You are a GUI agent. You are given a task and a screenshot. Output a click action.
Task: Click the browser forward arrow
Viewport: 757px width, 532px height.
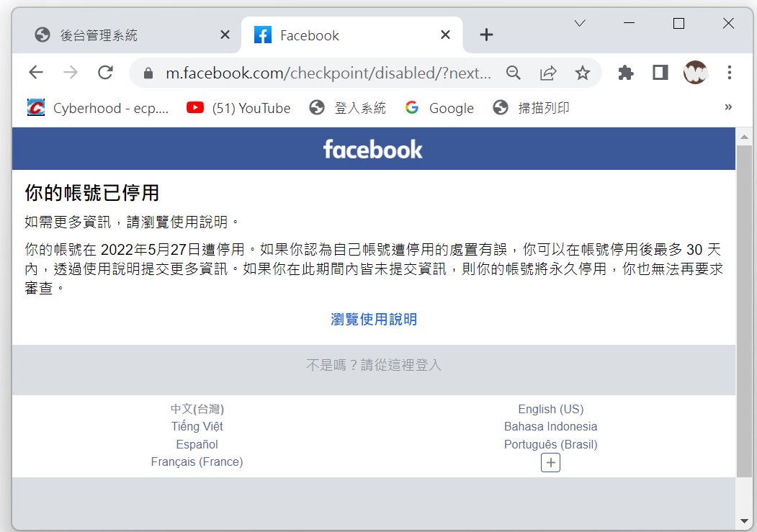(71, 73)
